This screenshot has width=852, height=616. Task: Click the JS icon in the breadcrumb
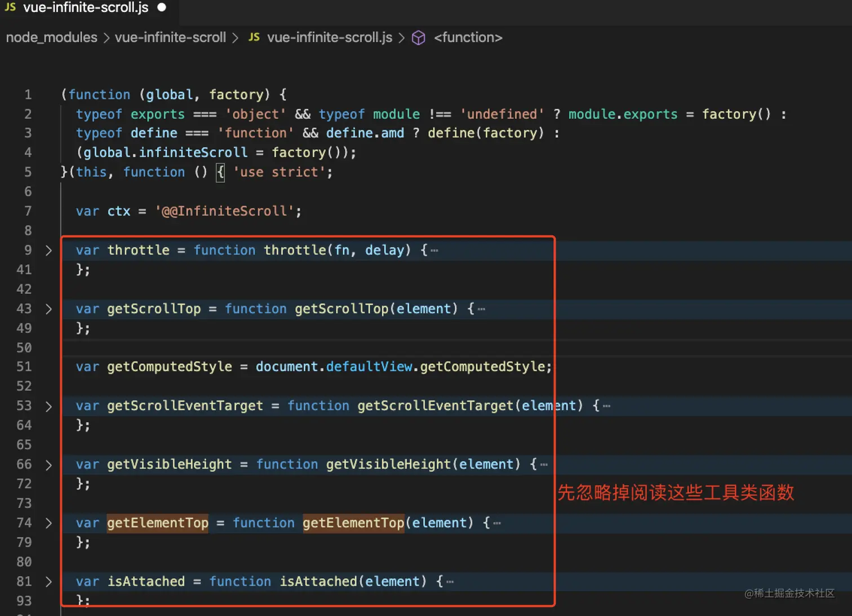(x=254, y=37)
